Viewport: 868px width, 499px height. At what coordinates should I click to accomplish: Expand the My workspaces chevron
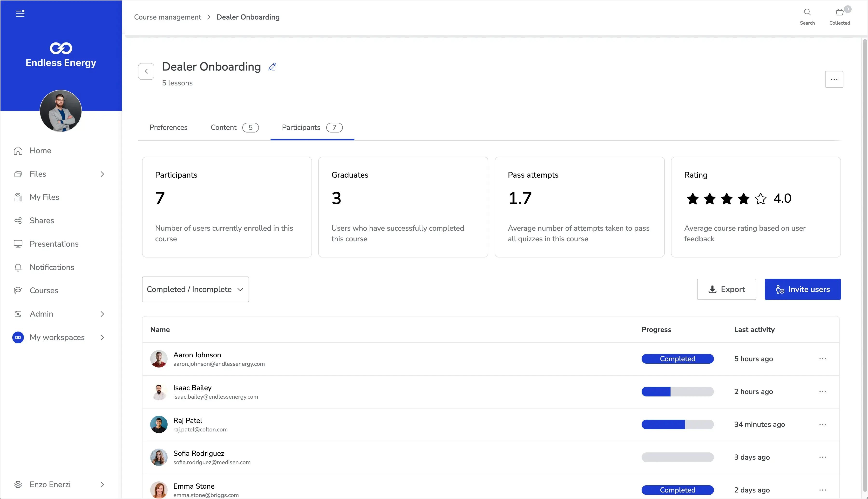102,337
